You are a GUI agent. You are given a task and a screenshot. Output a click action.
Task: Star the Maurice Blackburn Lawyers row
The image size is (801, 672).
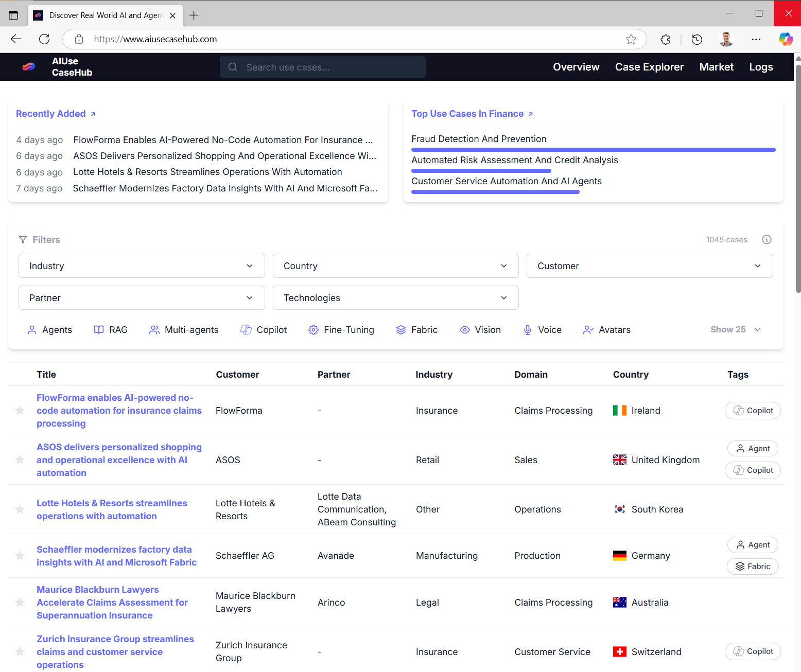20,603
